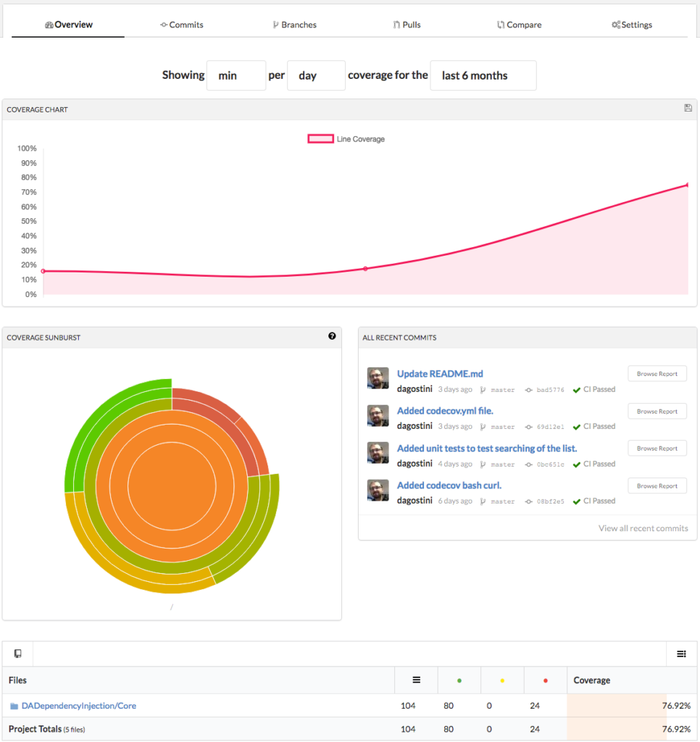Screen dimensions: 700x742
Task: Click the file view icon above Files table
Action: coord(18,654)
